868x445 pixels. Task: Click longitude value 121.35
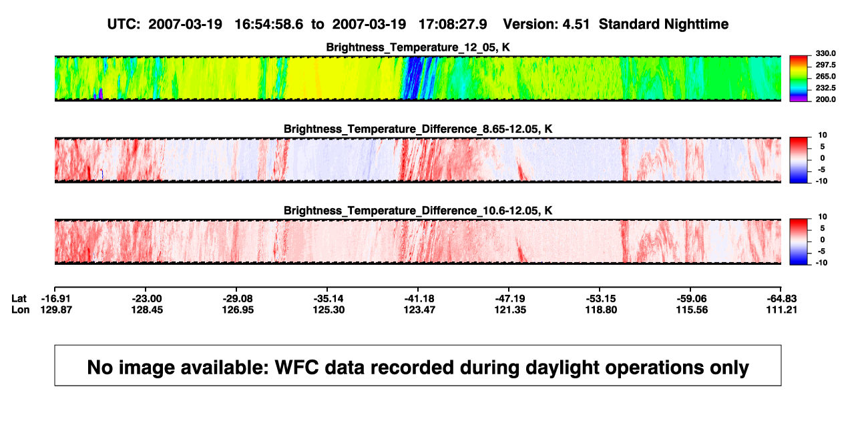(x=509, y=310)
